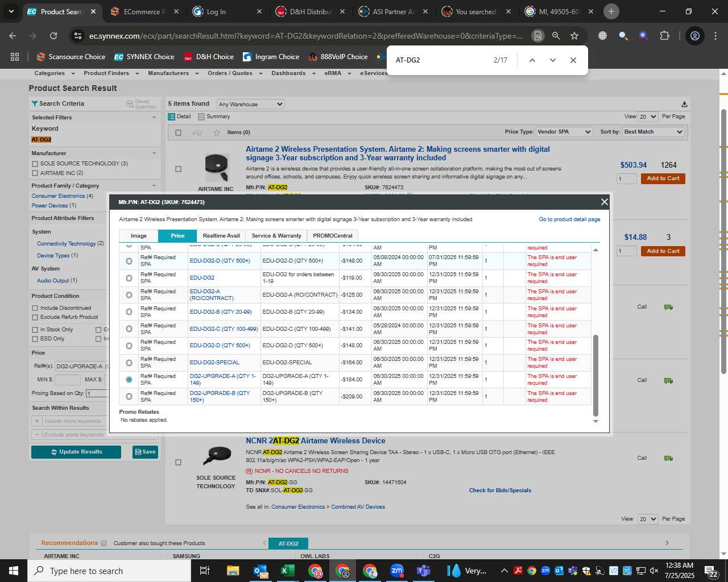Open the Categories menu dropdown
This screenshot has height=582, width=728.
click(55, 73)
